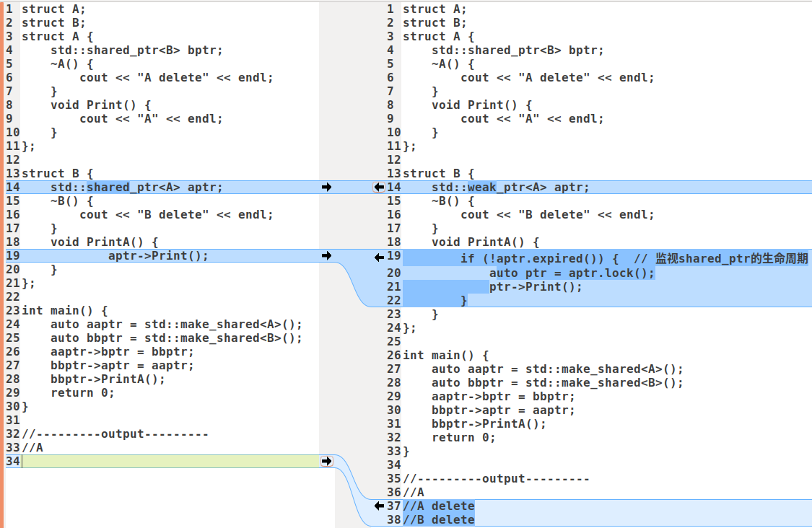Screen dimensions: 812x528
Task: Push left aptr->Print() change to right pane
Action: pyautogui.click(x=326, y=256)
